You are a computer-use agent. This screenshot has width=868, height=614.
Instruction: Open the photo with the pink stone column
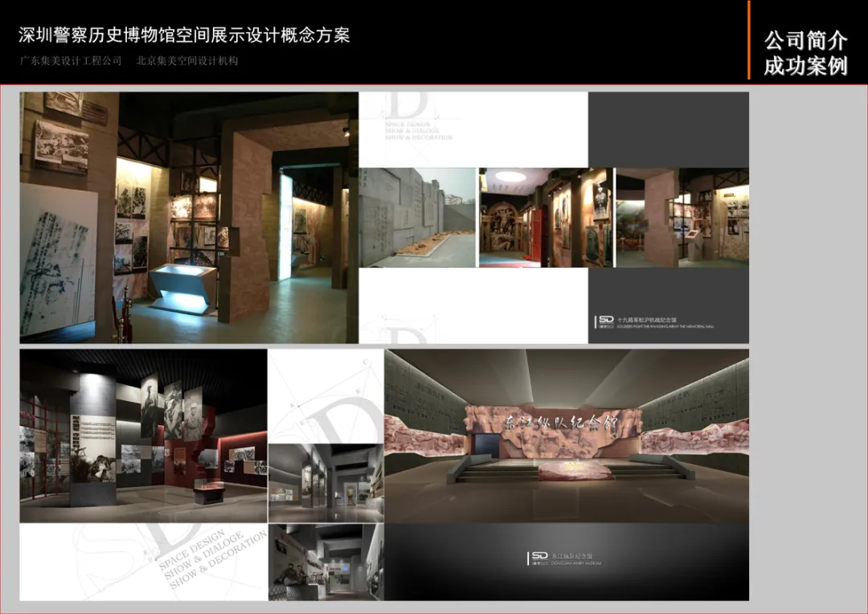pyautogui.click(x=682, y=218)
